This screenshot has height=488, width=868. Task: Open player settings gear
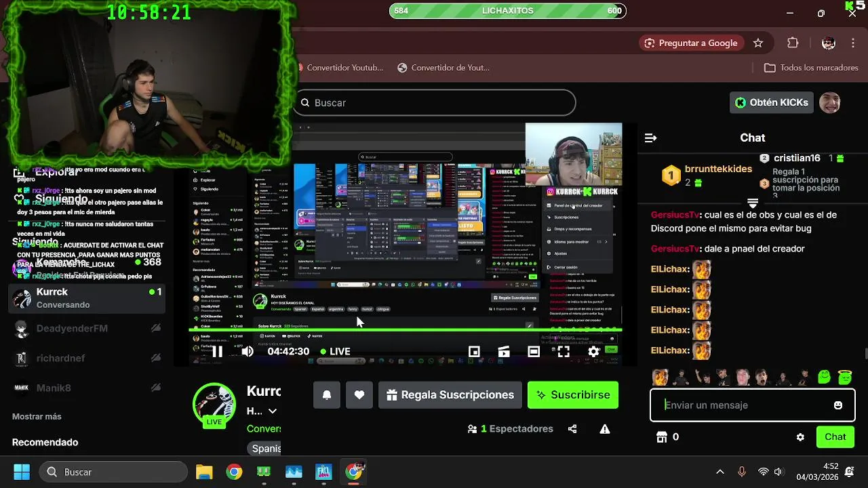pos(593,351)
